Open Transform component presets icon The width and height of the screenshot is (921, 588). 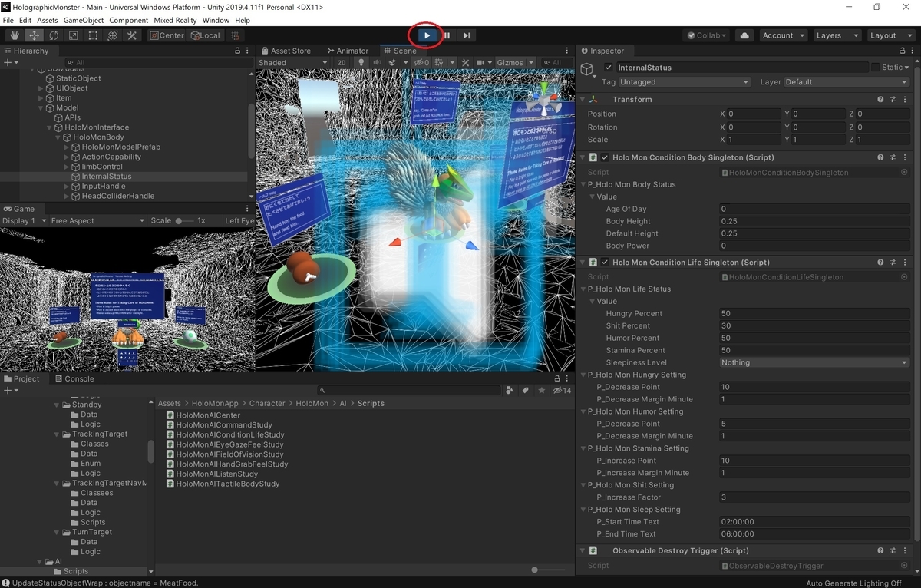[x=894, y=99]
